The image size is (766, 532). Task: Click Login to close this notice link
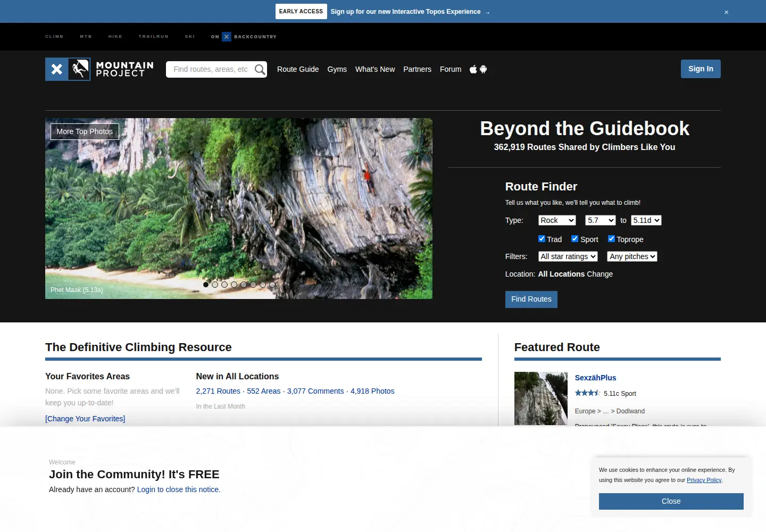pos(179,489)
